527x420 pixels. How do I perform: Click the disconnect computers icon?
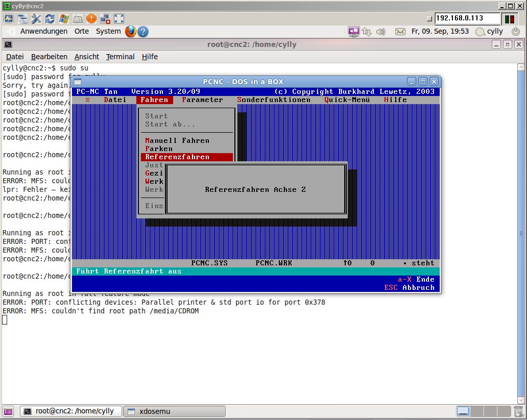105,19
